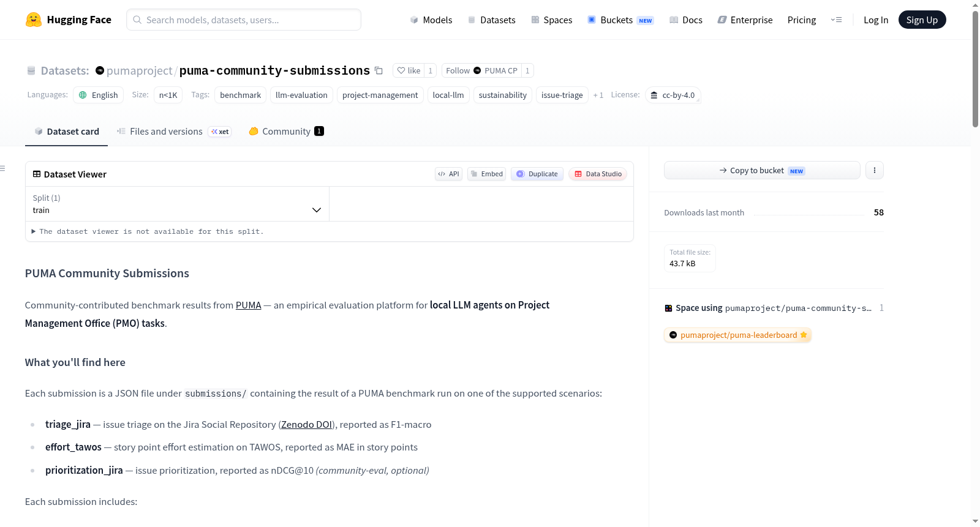Click the submissions/ inline code text

tap(216, 394)
